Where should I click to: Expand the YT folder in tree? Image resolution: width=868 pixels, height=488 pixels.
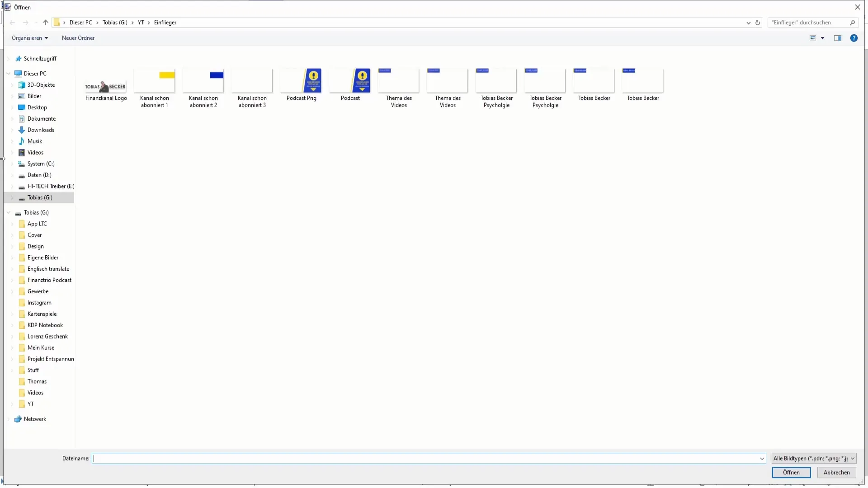pos(12,404)
